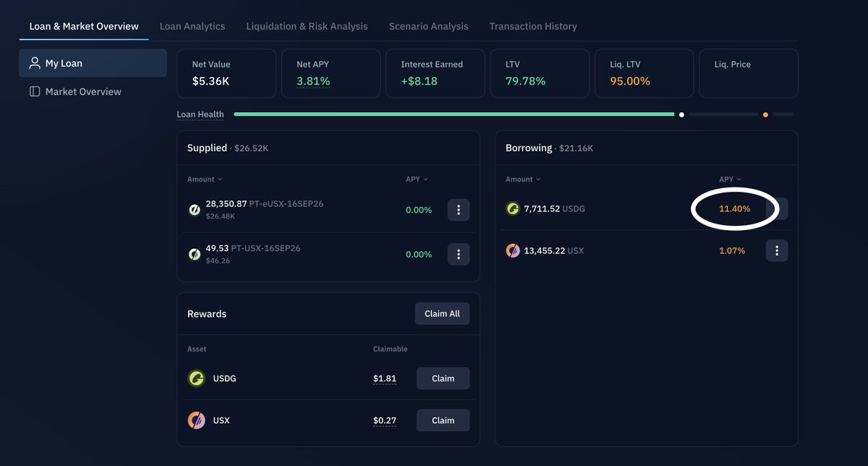
Task: Claim the USX reward
Action: tap(443, 420)
